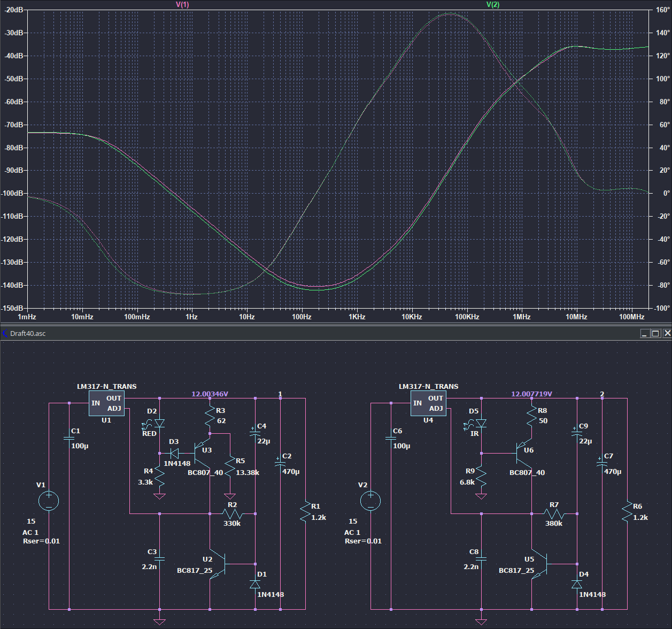Viewport: 672px width, 629px height.
Task: Click the D2 RED LED symbol
Action: 158,424
